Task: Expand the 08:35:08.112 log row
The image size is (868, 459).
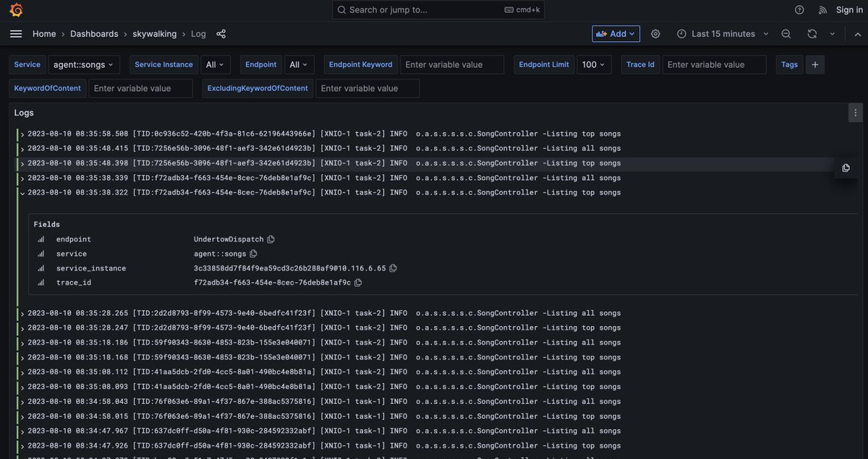Action: click(22, 372)
